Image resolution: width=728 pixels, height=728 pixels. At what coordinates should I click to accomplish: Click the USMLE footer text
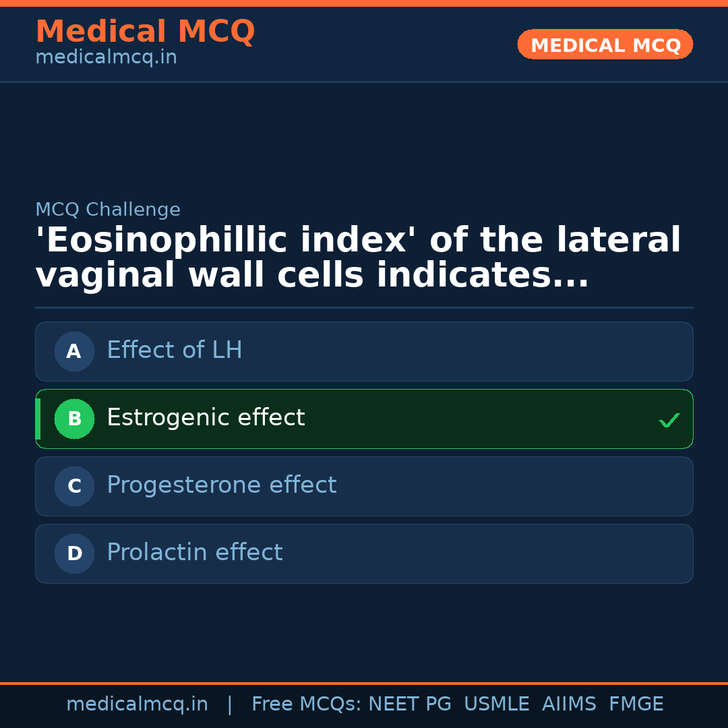pyautogui.click(x=496, y=704)
